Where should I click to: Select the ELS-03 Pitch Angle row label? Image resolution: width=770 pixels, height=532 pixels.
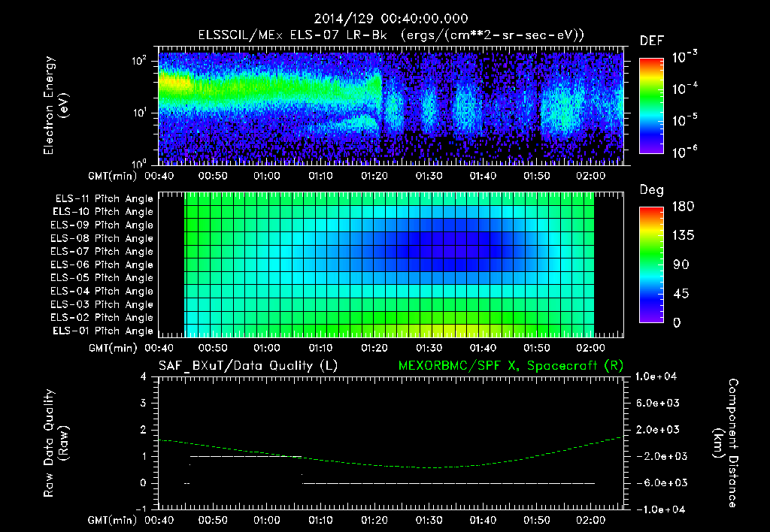tap(102, 304)
